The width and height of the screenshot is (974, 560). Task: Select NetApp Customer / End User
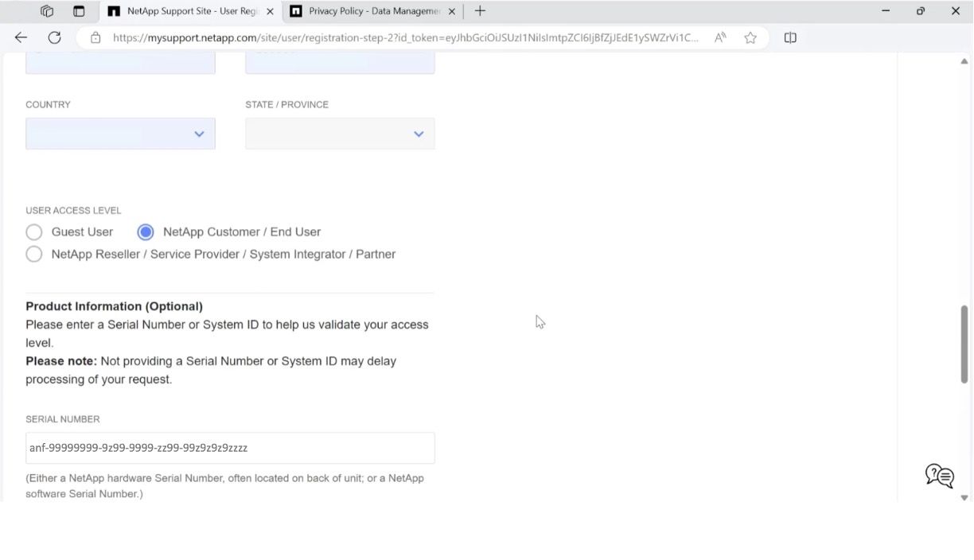pos(145,231)
